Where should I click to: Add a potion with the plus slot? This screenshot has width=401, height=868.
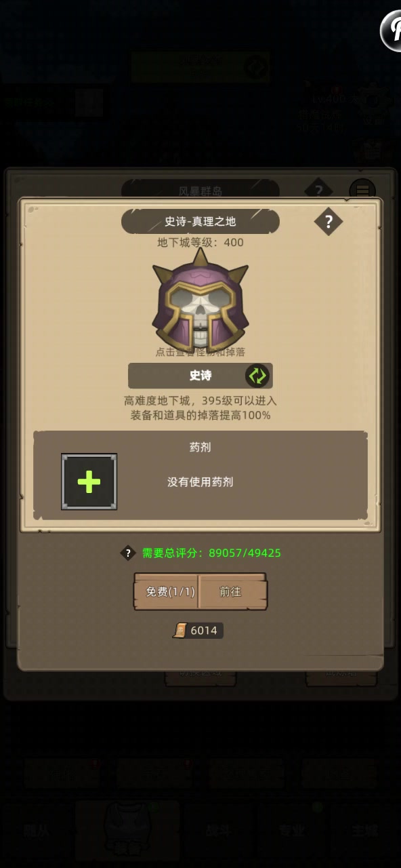tap(89, 481)
